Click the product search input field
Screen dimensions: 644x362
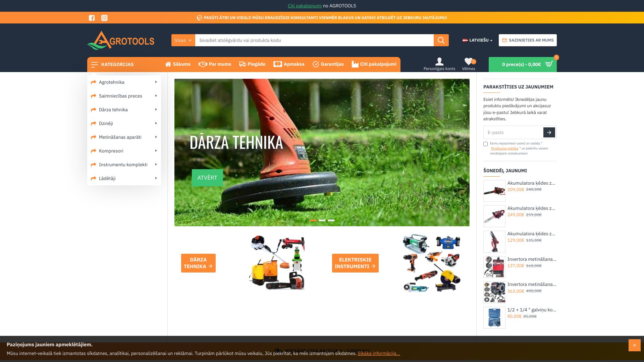point(314,40)
